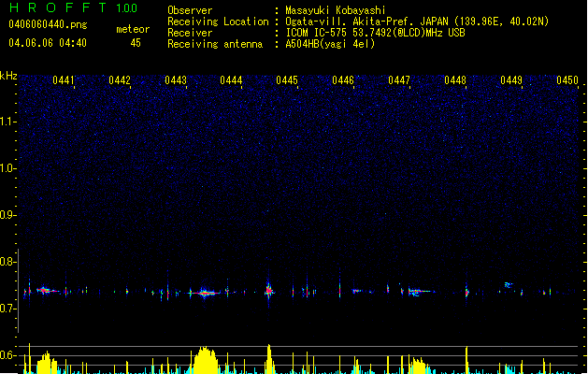Image resolution: width=588 pixels, height=374 pixels.
Task: Click antenna value A504HB(yagi 4el)
Action: coord(330,44)
